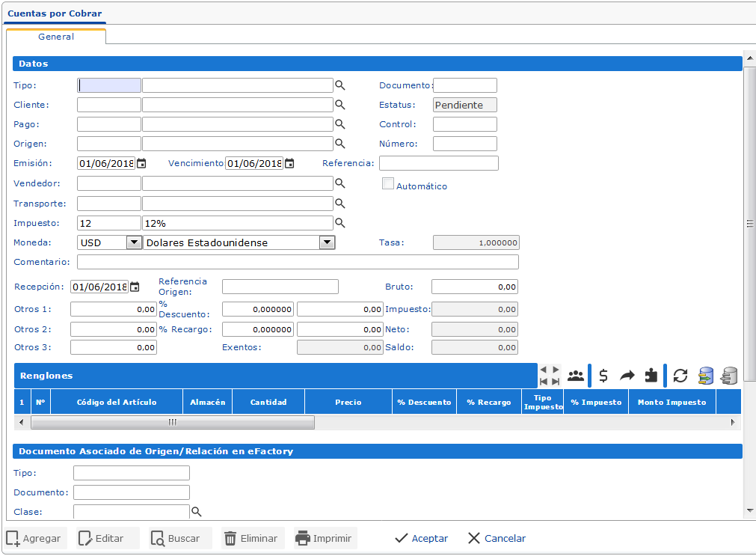This screenshot has width=756, height=556.
Task: Click the Renglones horizontal scrollbar thumb
Action: [172, 422]
